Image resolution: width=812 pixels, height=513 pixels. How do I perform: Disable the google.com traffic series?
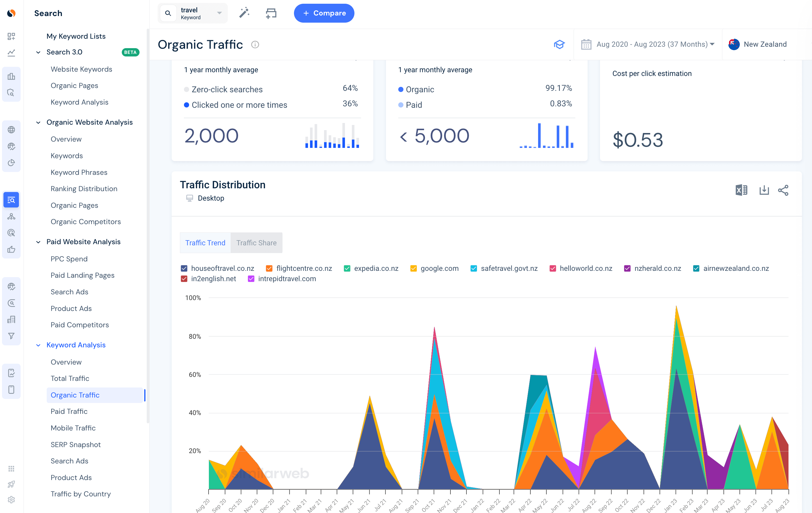click(413, 268)
